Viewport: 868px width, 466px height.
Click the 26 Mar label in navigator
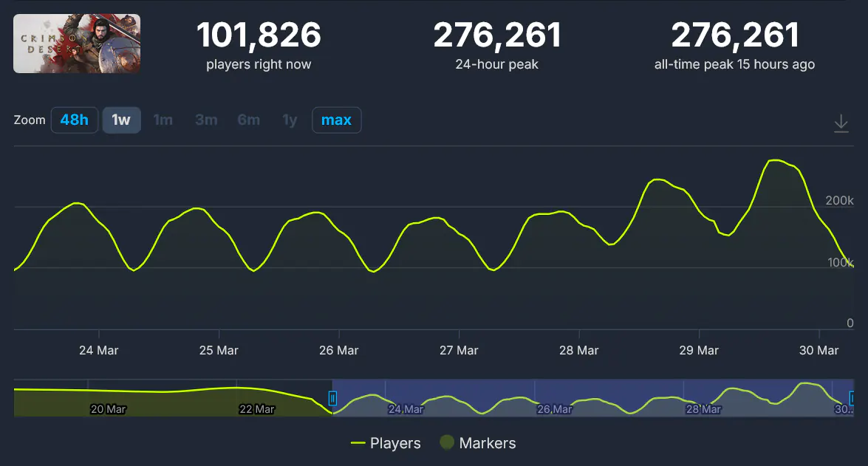553,408
